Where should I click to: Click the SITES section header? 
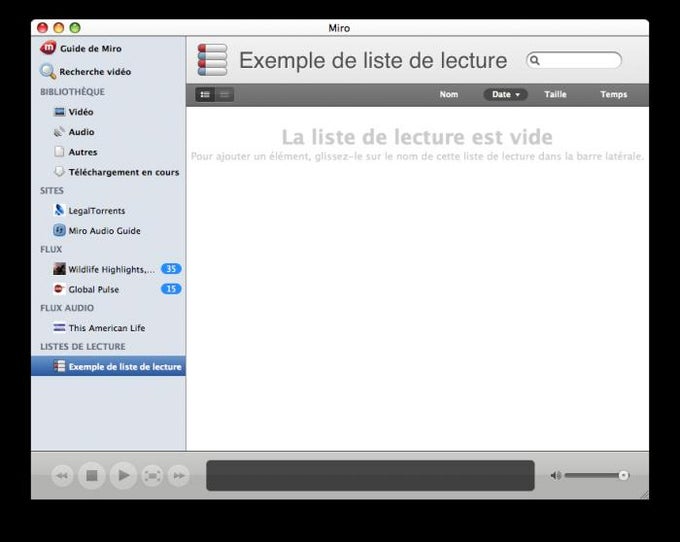[52, 191]
